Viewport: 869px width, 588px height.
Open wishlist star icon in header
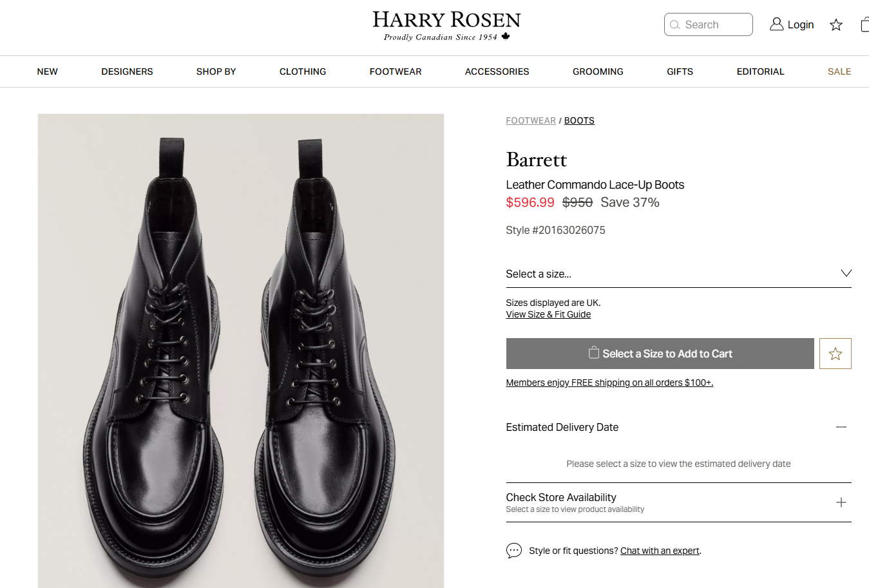pos(836,24)
